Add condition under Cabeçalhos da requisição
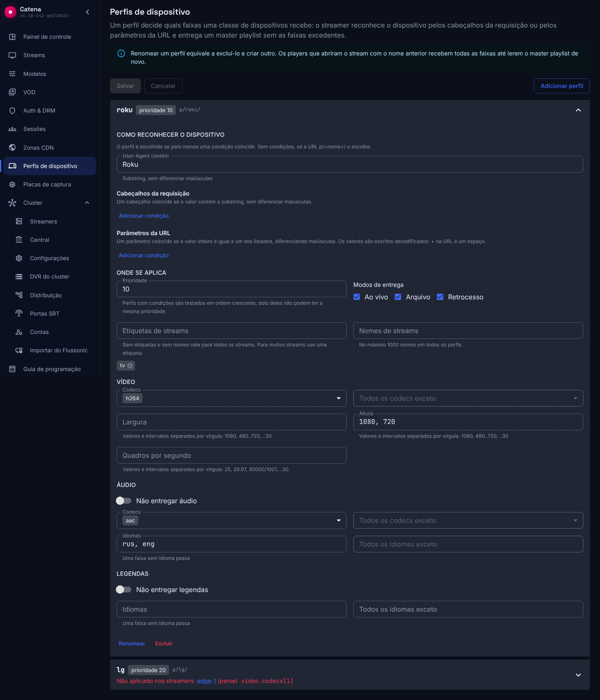Image resolution: width=600 pixels, height=700 pixels. 144,216
